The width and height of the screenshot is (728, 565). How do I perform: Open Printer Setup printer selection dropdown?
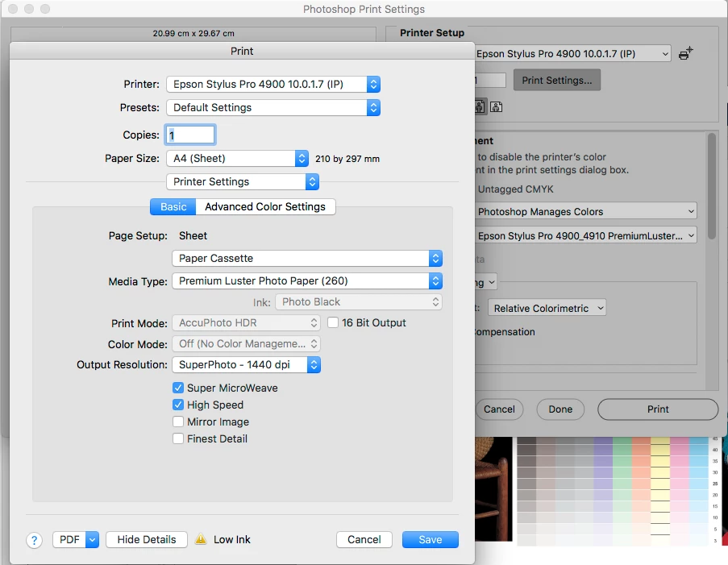tap(573, 53)
